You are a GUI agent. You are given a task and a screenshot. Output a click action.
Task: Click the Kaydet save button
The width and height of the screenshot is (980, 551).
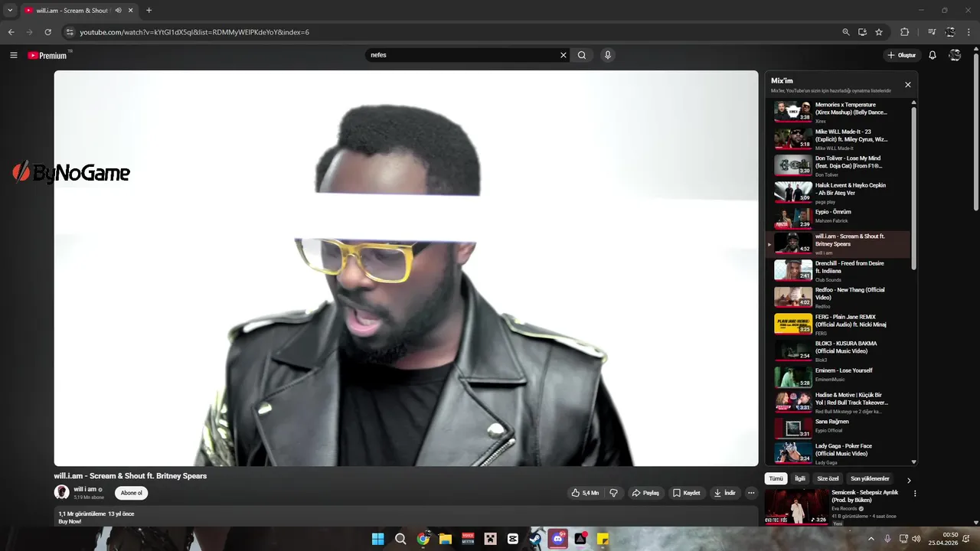(687, 493)
